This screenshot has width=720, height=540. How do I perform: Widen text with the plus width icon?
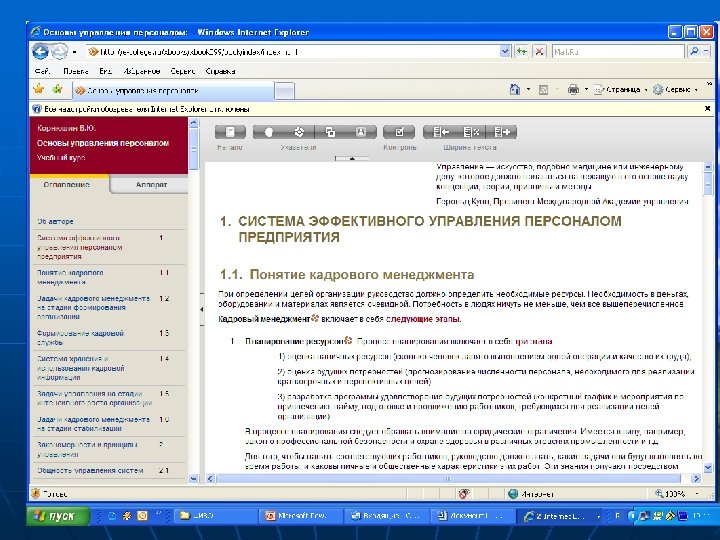501,132
